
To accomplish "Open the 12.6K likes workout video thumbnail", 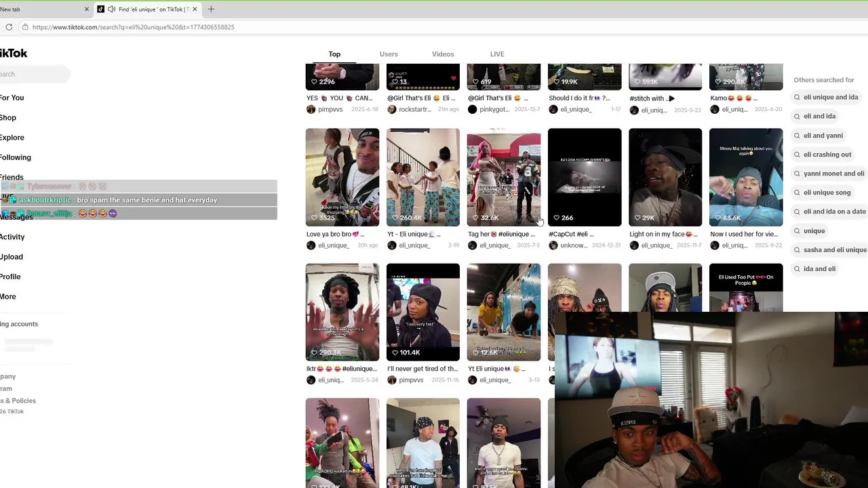I will tap(504, 312).
